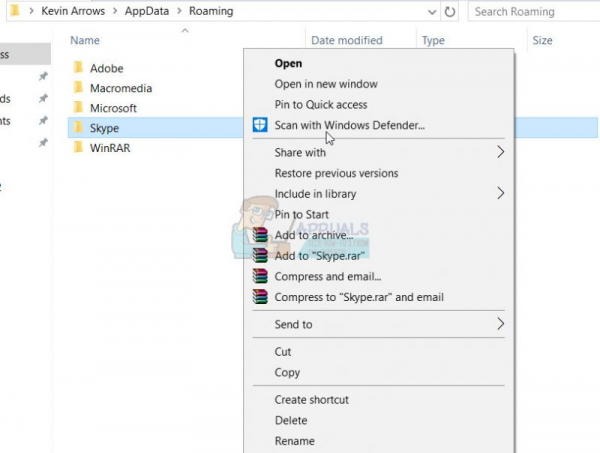Select Compress to "Skype.rar" and email
Viewport: 600px width, 453px height.
pos(359,297)
